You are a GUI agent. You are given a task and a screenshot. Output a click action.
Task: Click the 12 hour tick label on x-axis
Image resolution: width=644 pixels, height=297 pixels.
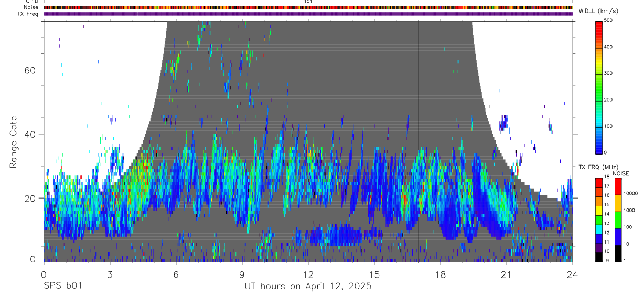pyautogui.click(x=308, y=274)
